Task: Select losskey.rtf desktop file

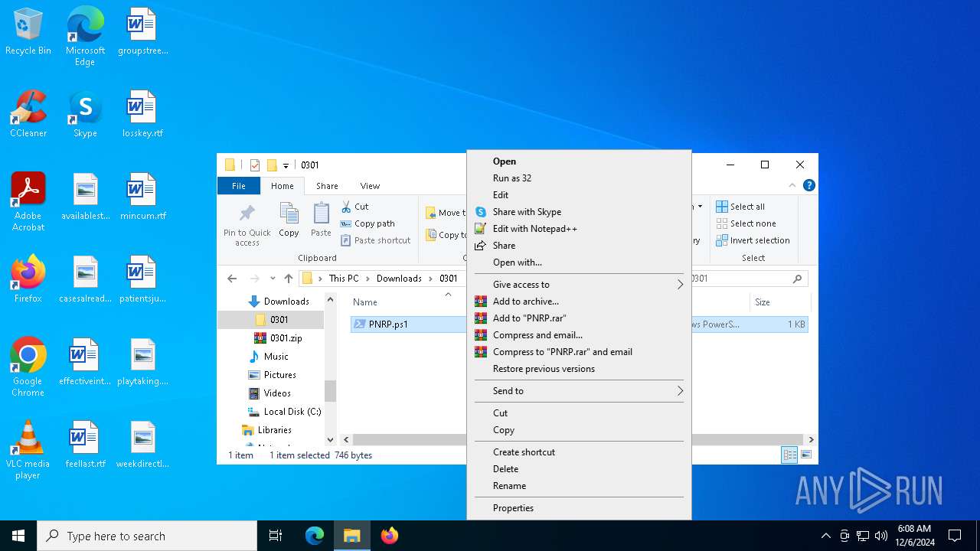Action: click(142, 114)
